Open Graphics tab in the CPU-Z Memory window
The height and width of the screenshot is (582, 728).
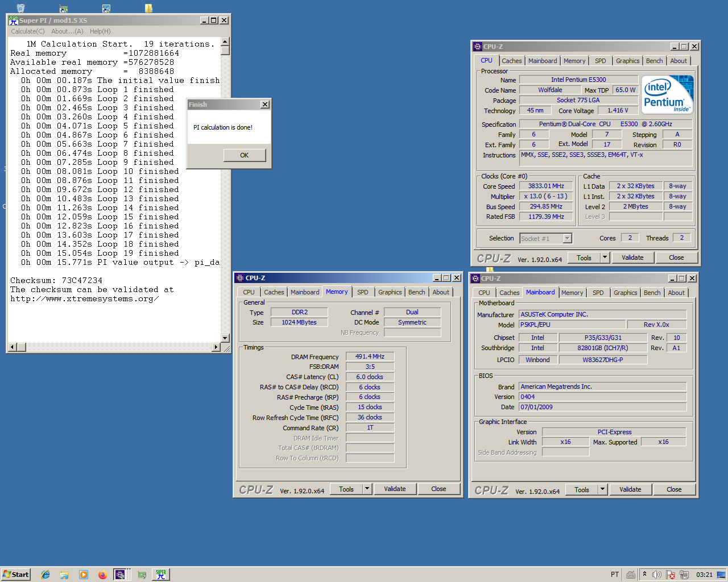[390, 292]
